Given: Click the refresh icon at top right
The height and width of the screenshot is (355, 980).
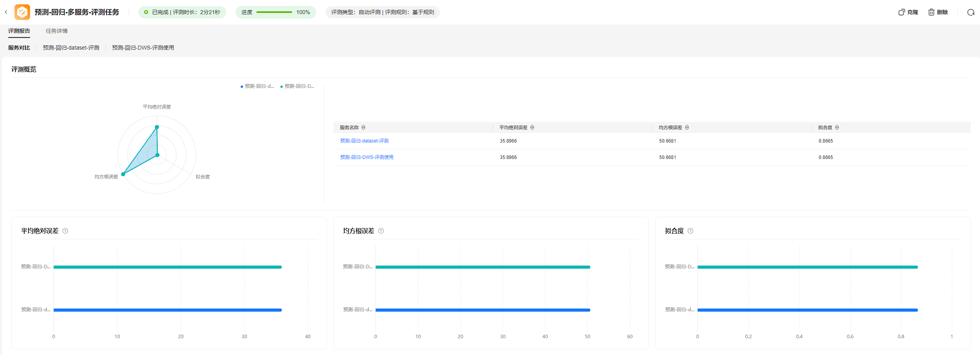Looking at the screenshot, I should point(971,12).
